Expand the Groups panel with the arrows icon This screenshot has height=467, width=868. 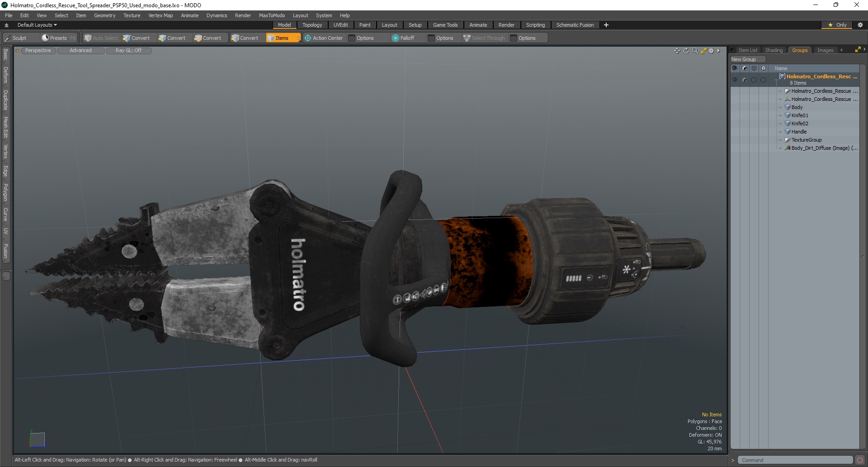pyautogui.click(x=858, y=50)
